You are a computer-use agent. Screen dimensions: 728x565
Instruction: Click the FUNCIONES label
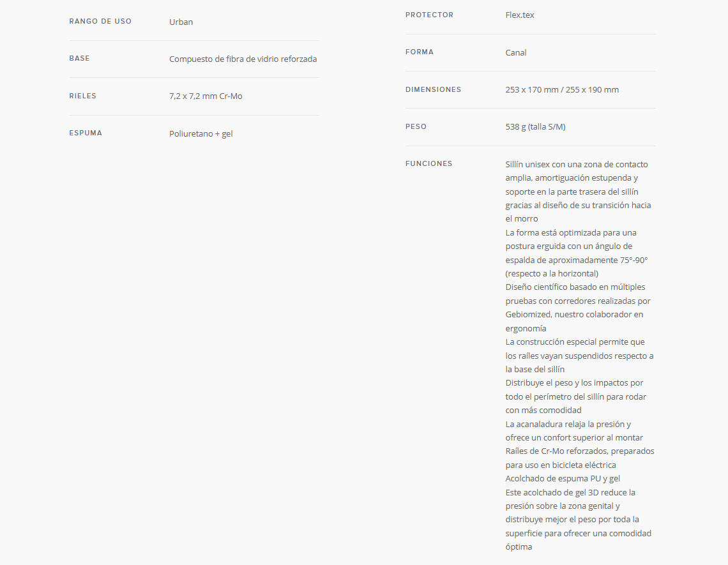pos(428,164)
